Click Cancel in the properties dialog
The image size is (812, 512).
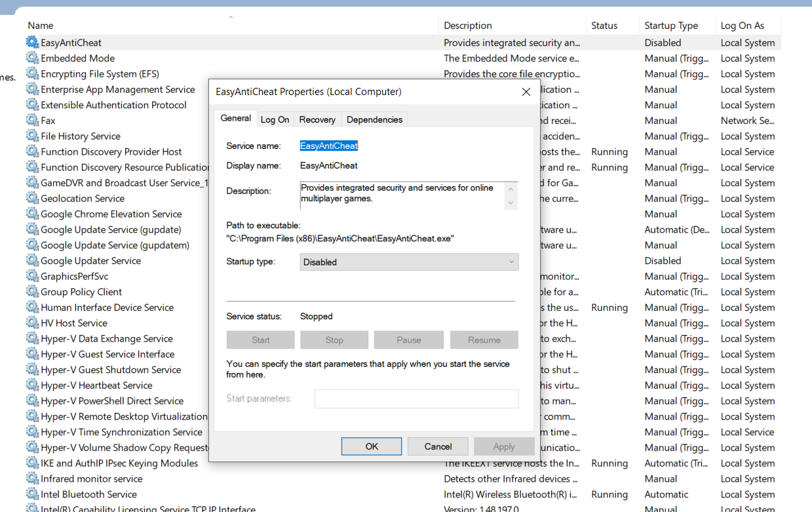point(438,446)
